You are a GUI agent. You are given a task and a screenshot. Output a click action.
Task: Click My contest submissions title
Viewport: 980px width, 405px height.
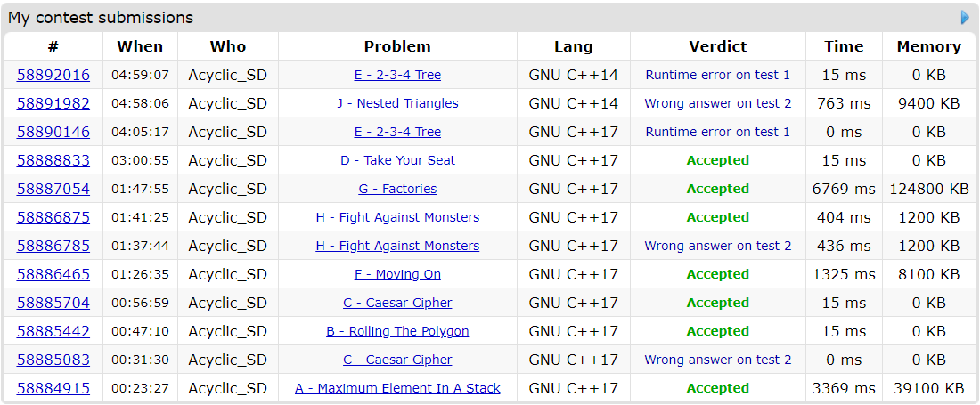pyautogui.click(x=101, y=18)
